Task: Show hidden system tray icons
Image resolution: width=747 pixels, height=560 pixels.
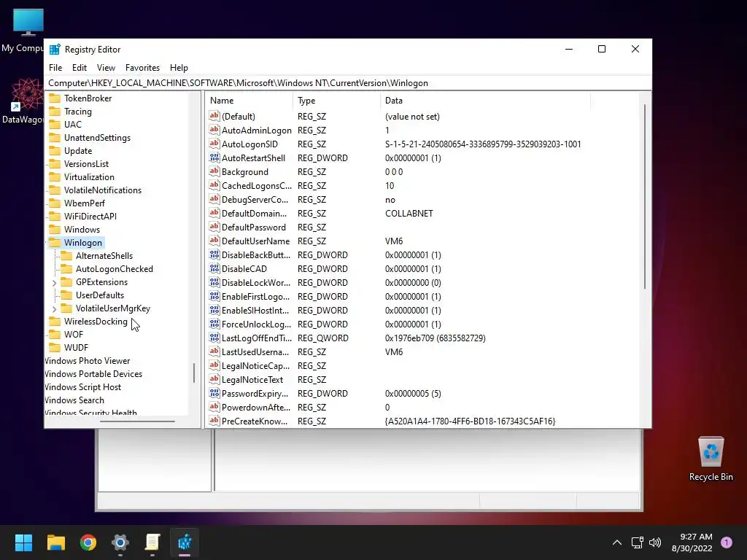Action: 617,542
